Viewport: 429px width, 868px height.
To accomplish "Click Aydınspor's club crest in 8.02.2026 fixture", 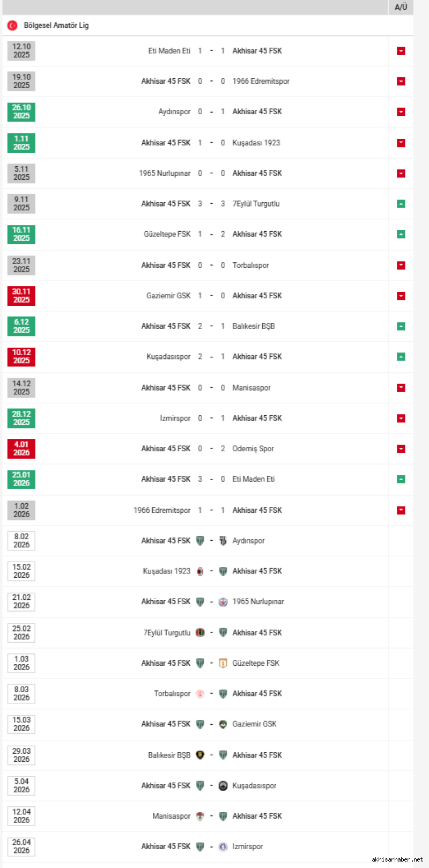I will [223, 541].
